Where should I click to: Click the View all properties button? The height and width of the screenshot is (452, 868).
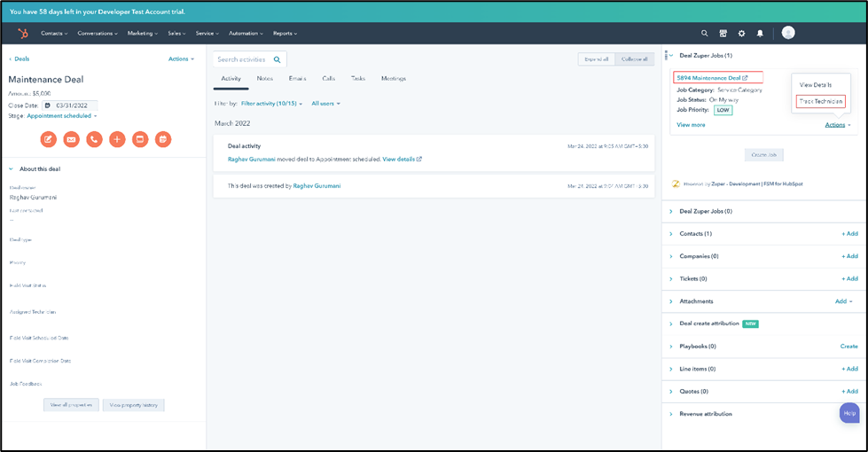tap(72, 405)
